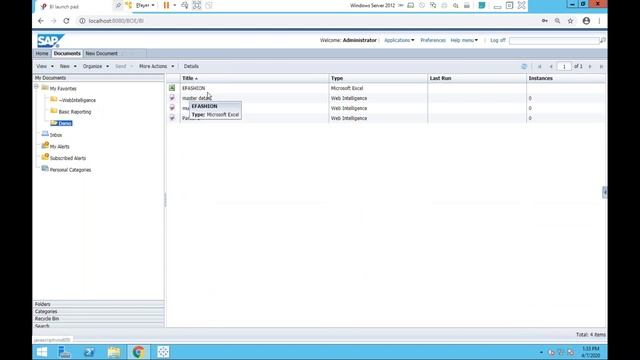Viewport: 640px width, 360px height.
Task: Sort by the Type column header
Action: tap(378, 78)
